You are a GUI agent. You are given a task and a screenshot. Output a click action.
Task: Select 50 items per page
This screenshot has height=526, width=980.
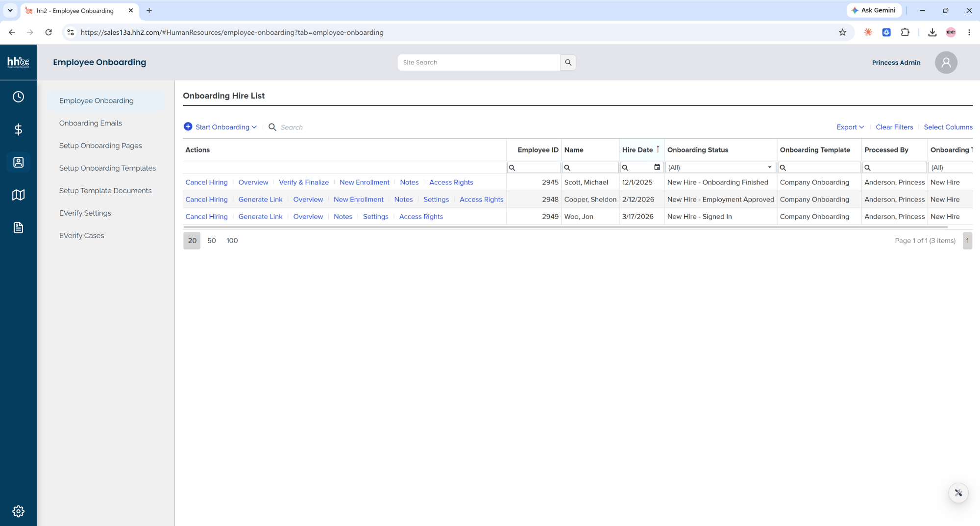212,241
